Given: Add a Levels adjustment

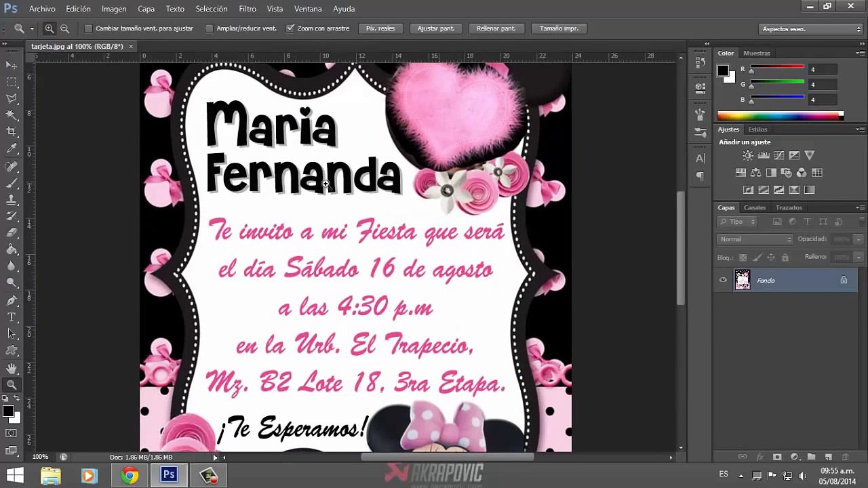Looking at the screenshot, I should point(764,156).
